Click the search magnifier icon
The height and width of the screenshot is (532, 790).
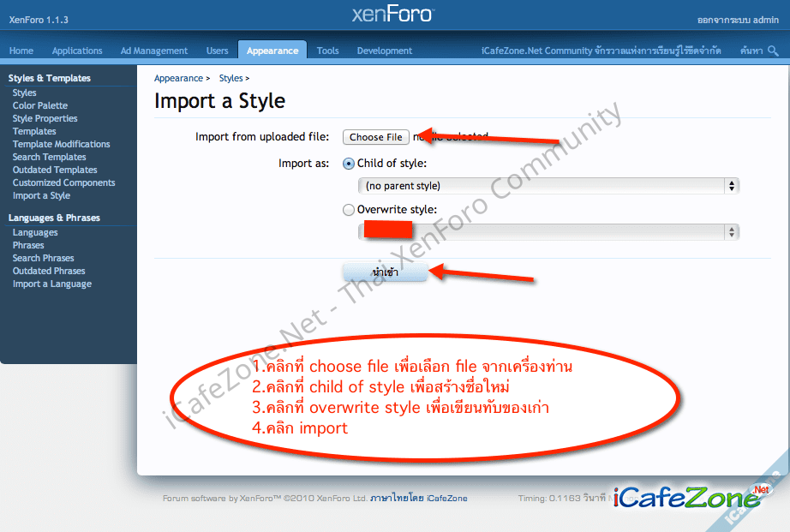[x=774, y=51]
